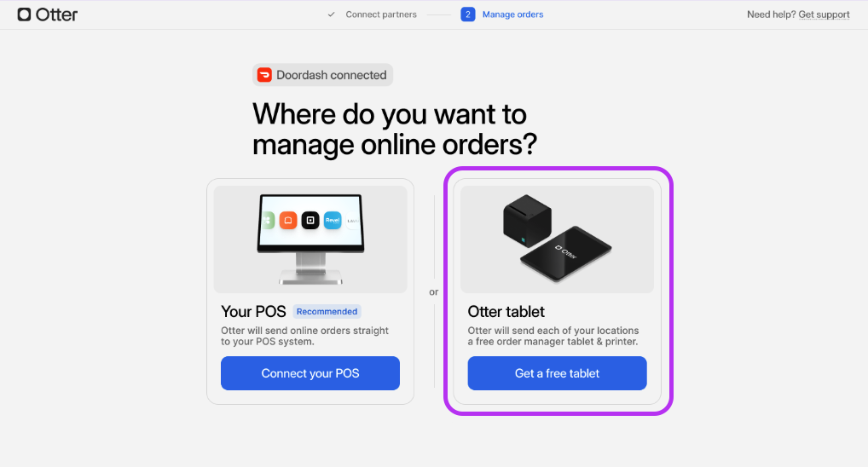Click the Doordash connected chip
Image resolution: width=868 pixels, height=467 pixels.
point(323,75)
